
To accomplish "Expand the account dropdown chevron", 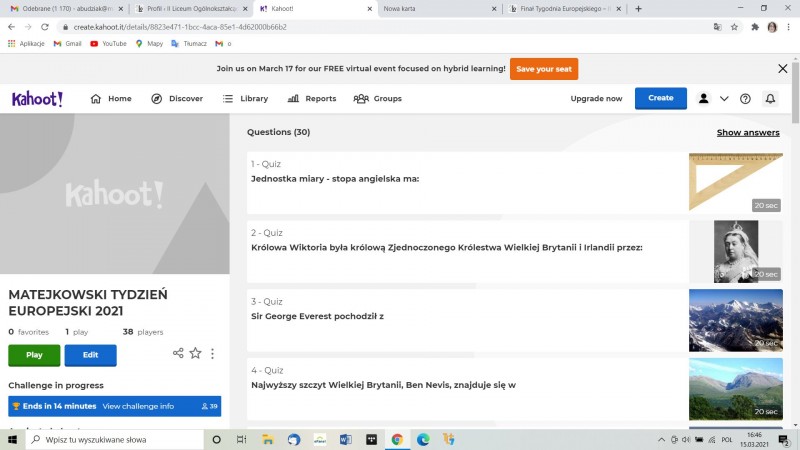I will (x=724, y=99).
